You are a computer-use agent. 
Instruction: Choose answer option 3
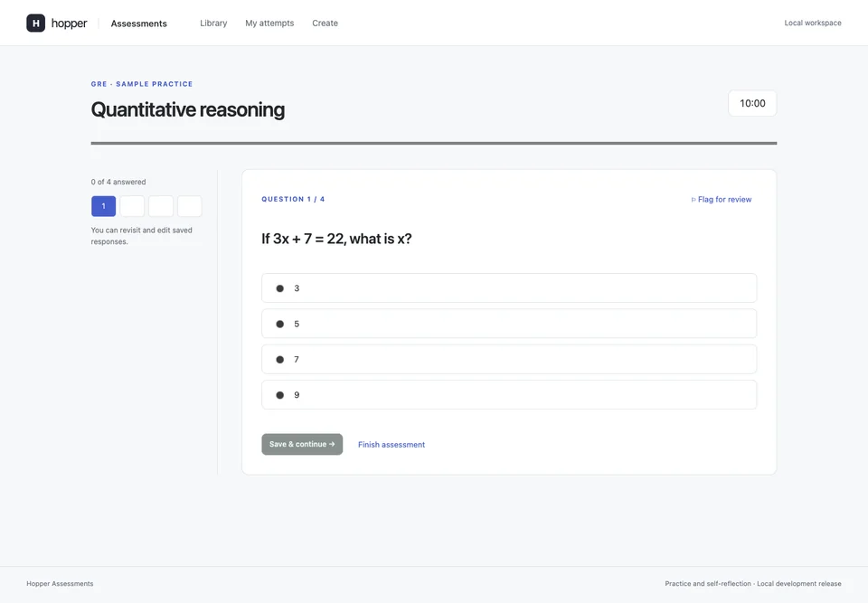pyautogui.click(x=509, y=287)
